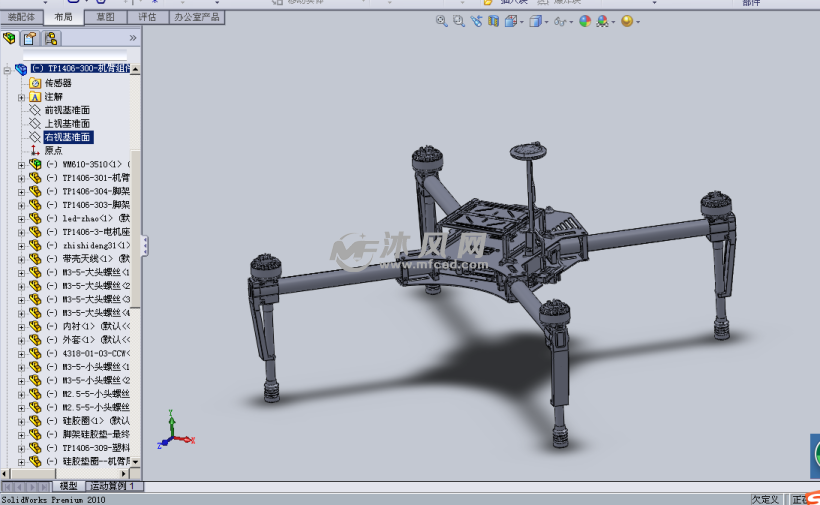Collapse the TP1406-300 root assembly node
The width and height of the screenshot is (820, 505).
(7, 69)
